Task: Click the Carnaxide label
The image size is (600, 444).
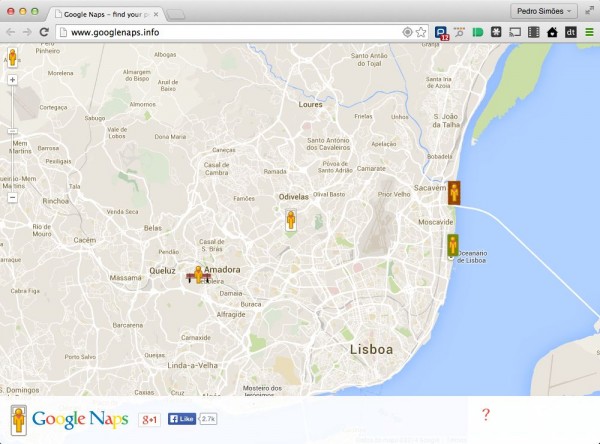Action: click(196, 338)
